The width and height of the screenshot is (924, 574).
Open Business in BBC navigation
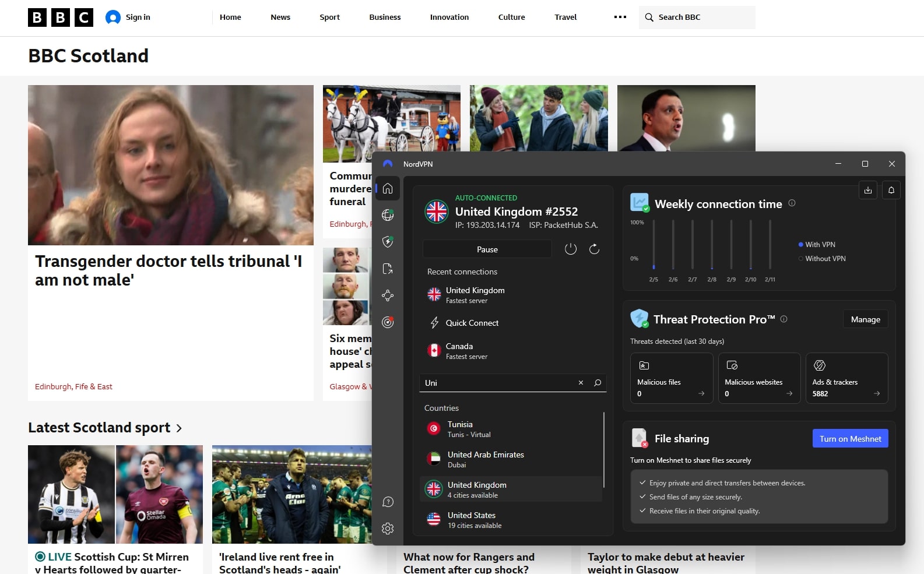(x=385, y=17)
